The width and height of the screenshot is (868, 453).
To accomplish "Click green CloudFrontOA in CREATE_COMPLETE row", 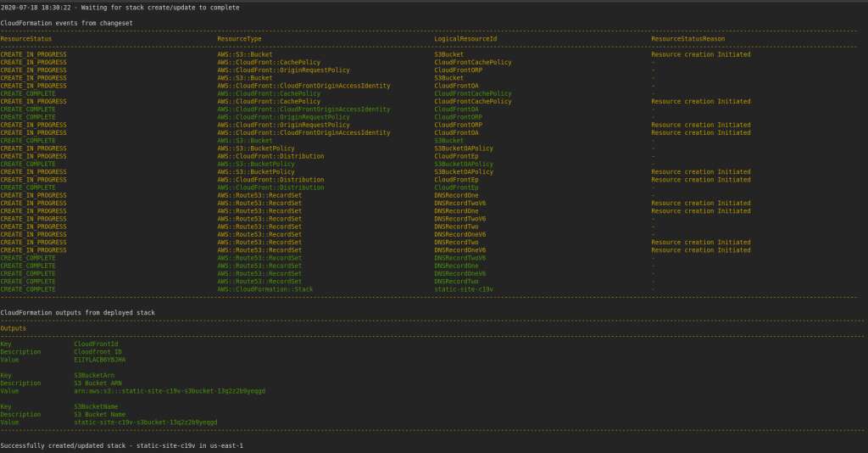I will (x=456, y=109).
